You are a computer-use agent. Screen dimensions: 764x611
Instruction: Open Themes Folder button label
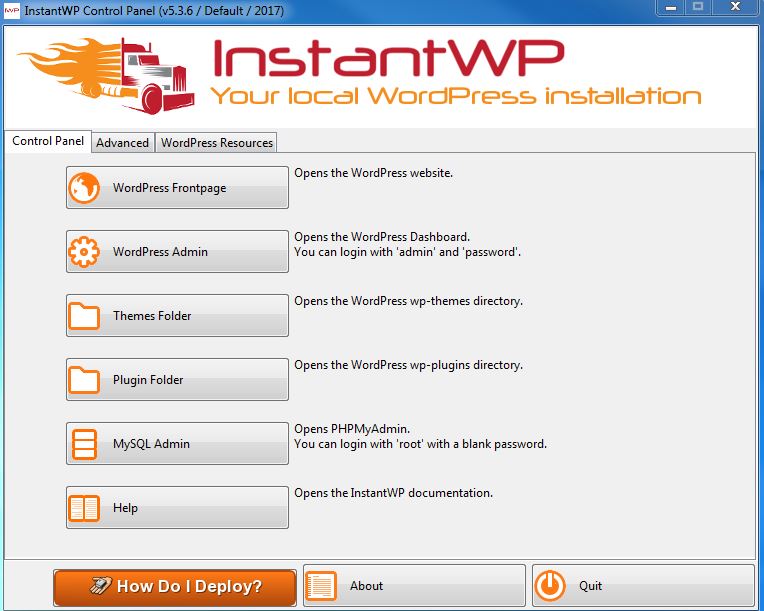click(x=152, y=316)
